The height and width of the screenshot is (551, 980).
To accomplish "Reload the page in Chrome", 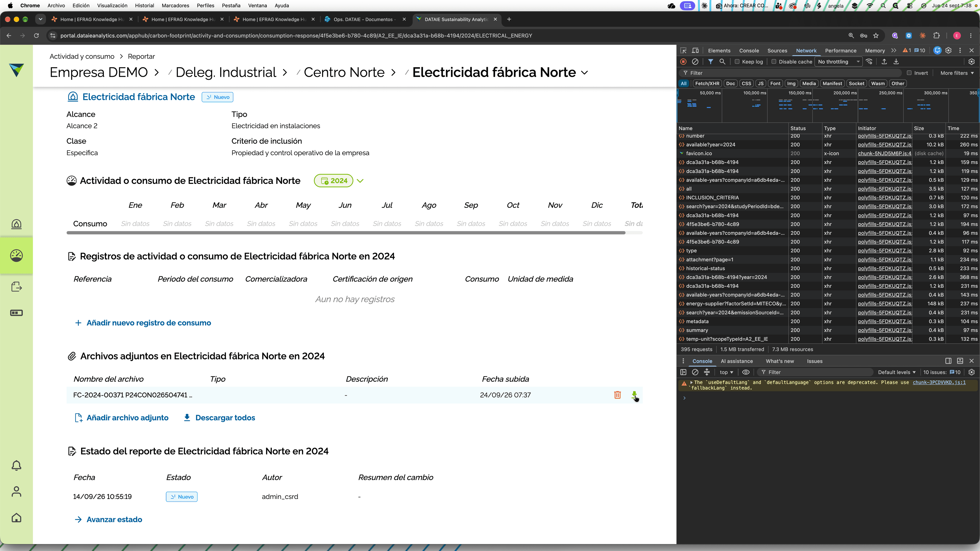I will point(36,36).
